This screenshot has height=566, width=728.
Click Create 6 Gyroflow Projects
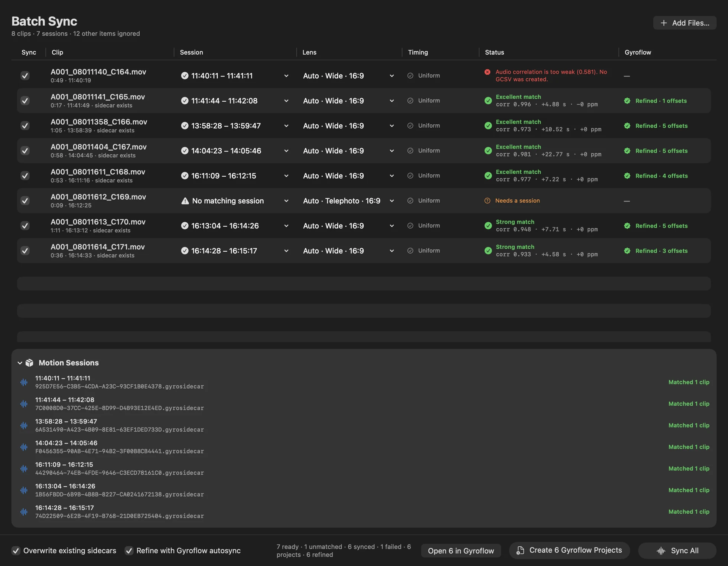pos(569,550)
